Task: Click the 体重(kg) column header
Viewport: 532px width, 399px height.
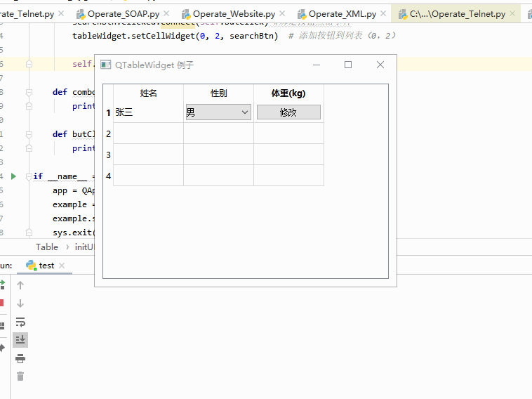Action: pyautogui.click(x=288, y=93)
